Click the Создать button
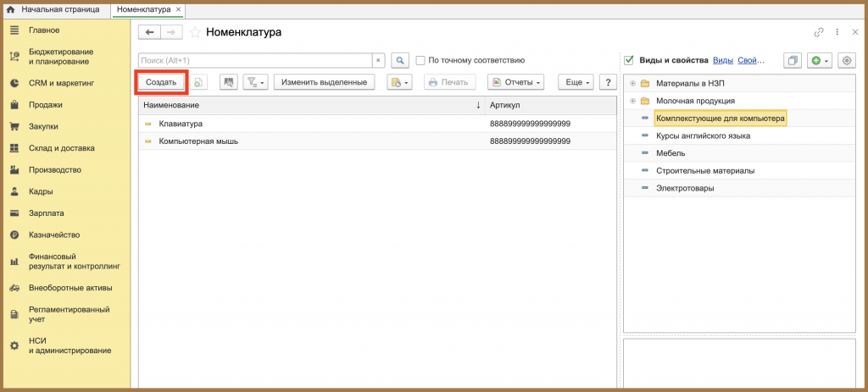The width and height of the screenshot is (868, 392). tap(161, 82)
